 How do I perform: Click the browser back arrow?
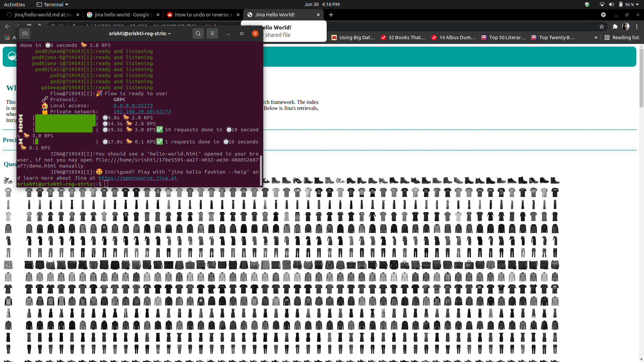coord(7,26)
